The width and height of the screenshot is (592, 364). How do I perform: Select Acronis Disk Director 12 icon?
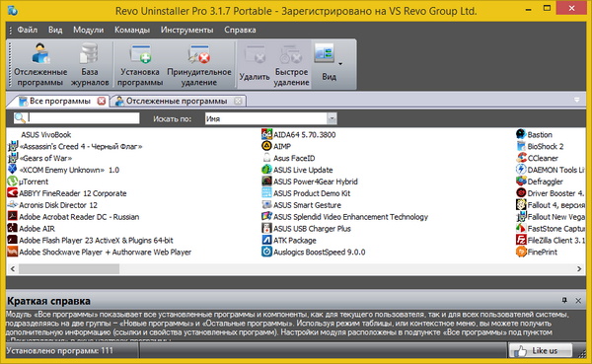point(13,205)
